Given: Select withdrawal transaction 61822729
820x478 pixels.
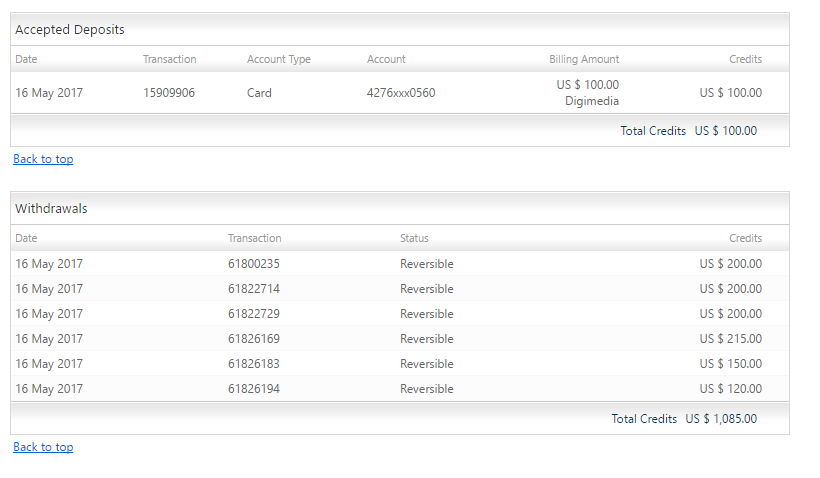Looking at the screenshot, I should tap(254, 314).
